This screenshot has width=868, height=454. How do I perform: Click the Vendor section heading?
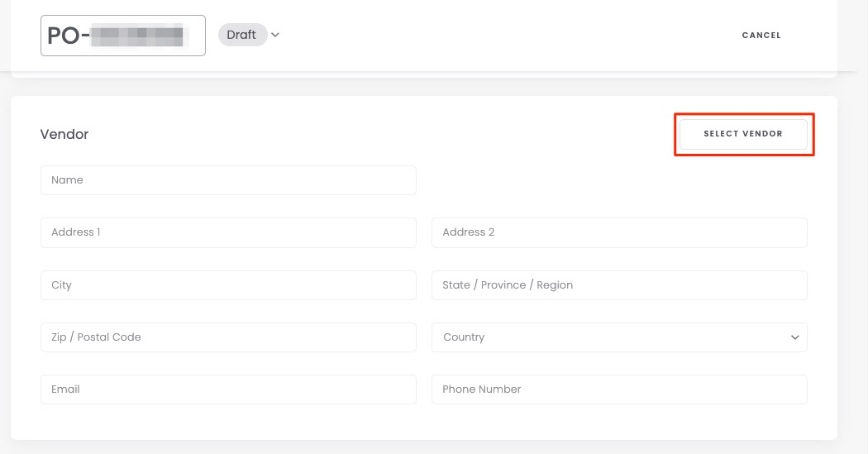click(x=64, y=134)
